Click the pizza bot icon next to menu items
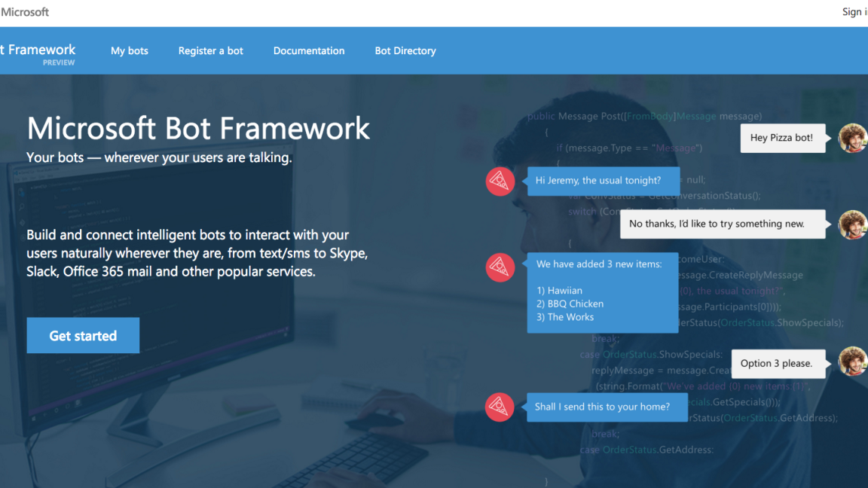Screen dimensions: 868x488 point(500,267)
